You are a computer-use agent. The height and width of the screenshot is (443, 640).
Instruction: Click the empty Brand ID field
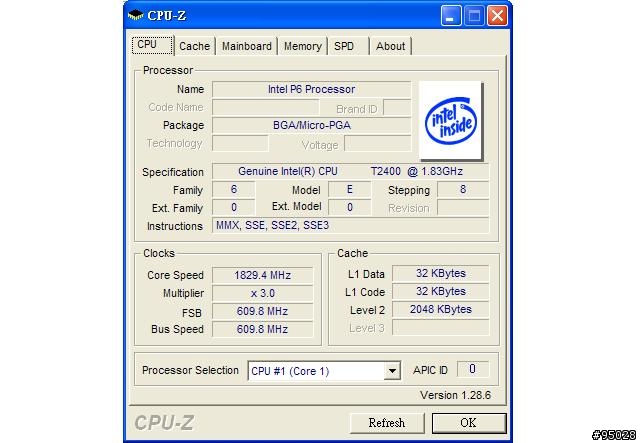tap(397, 107)
